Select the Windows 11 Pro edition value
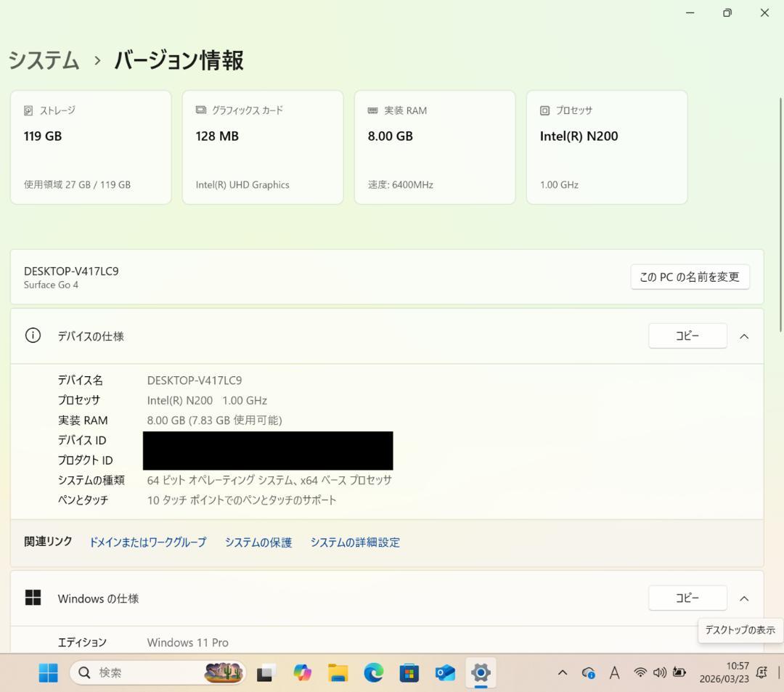This screenshot has width=784, height=692. click(x=187, y=643)
